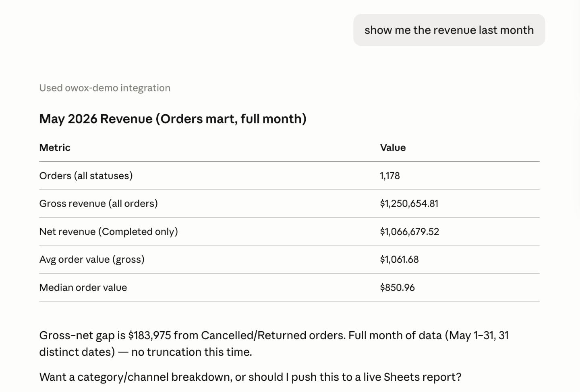
Task: Select the value '1,178'
Action: click(x=390, y=176)
